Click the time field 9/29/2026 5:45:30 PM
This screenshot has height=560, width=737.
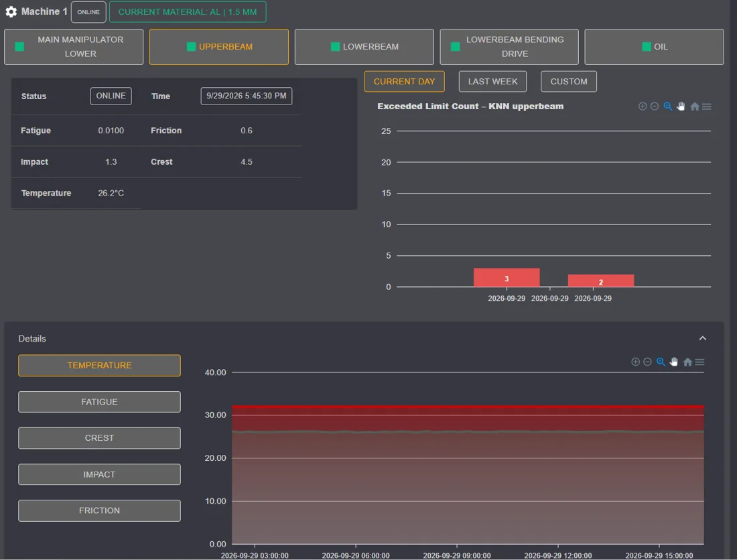coord(247,96)
